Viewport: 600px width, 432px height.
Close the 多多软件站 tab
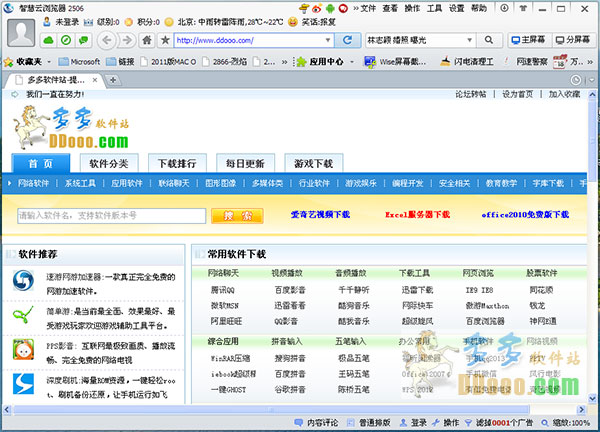(95, 80)
